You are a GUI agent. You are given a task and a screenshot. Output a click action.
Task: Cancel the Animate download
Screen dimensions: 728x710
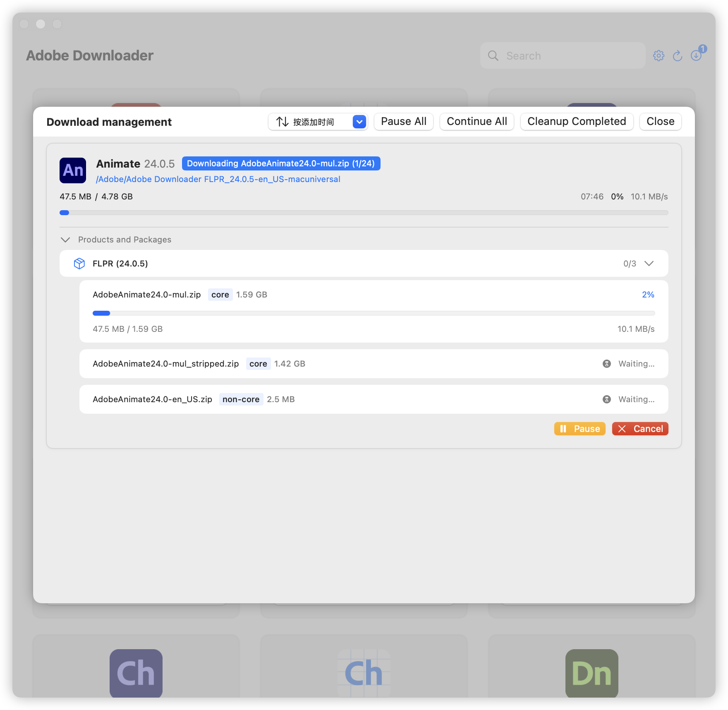[x=640, y=429]
